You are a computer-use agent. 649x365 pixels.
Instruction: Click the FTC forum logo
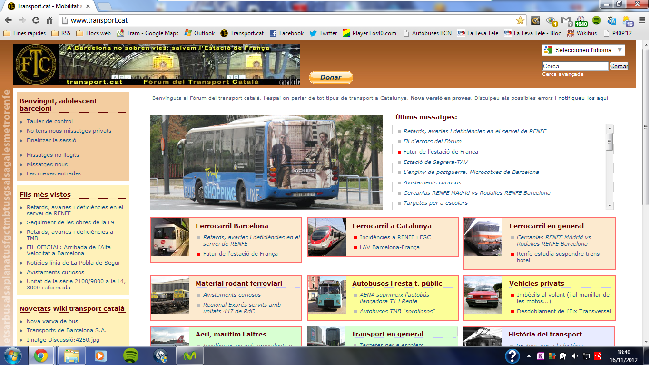pos(36,65)
